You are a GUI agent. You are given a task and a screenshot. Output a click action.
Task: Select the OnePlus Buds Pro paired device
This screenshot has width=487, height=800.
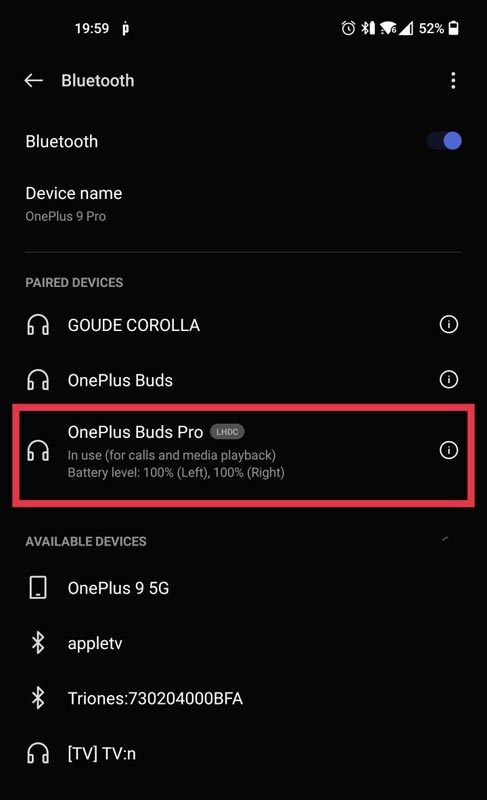tap(243, 455)
